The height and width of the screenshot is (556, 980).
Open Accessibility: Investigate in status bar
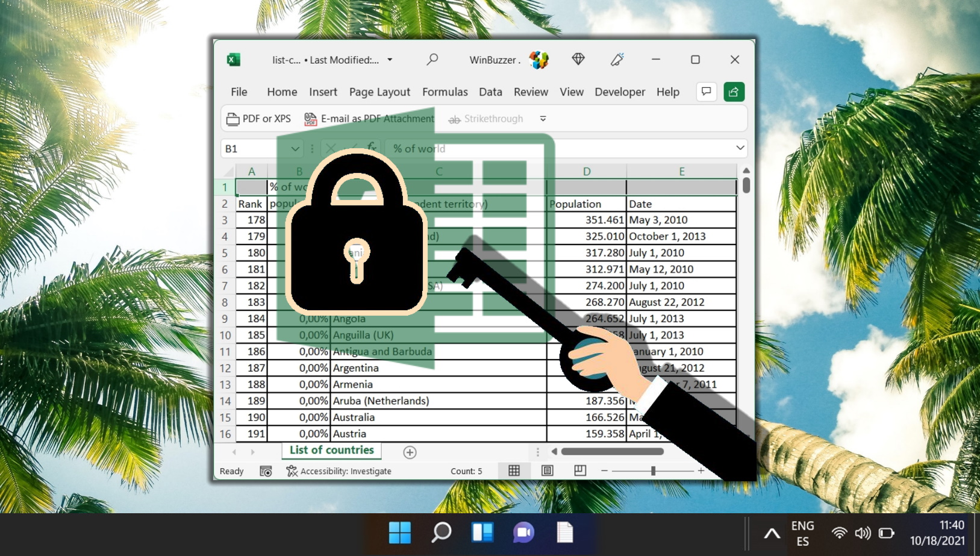(x=339, y=471)
